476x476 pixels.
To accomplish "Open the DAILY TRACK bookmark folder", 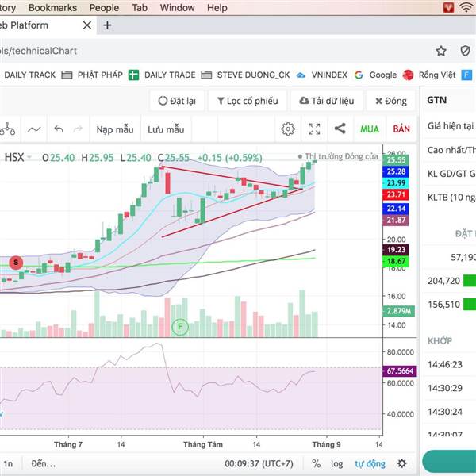I will tap(29, 75).
